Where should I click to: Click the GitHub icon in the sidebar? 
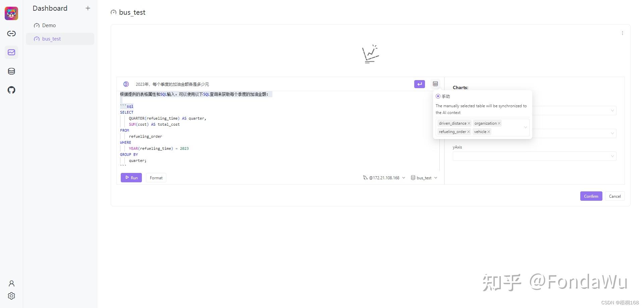[11, 90]
